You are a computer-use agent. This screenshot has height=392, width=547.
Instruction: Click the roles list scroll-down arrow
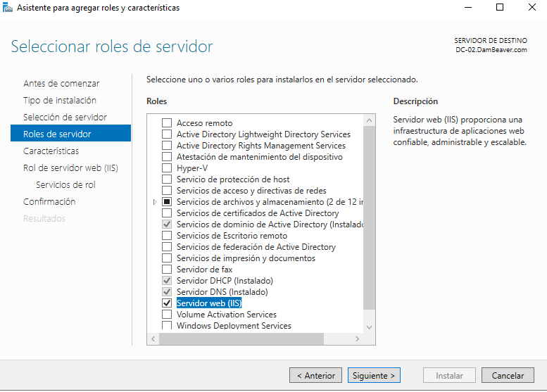click(369, 327)
